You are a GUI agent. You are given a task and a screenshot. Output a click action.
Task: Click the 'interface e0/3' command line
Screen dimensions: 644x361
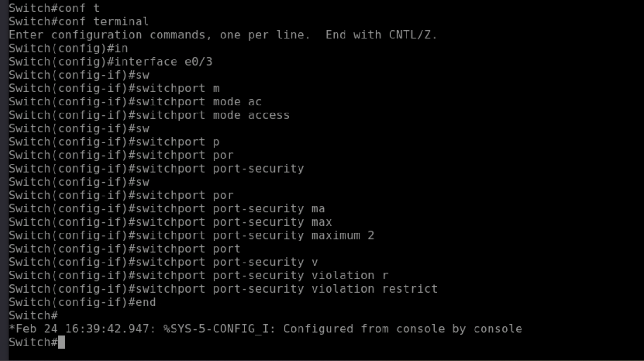[x=163, y=62]
